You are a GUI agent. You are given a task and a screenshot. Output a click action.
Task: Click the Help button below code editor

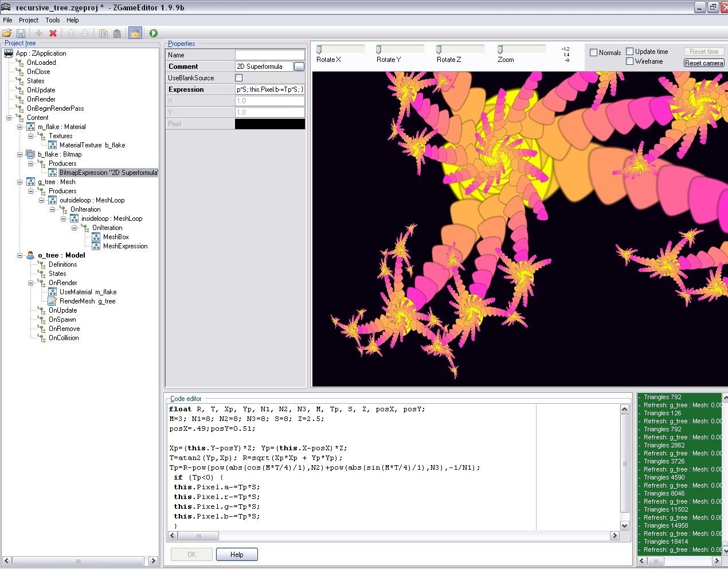237,555
